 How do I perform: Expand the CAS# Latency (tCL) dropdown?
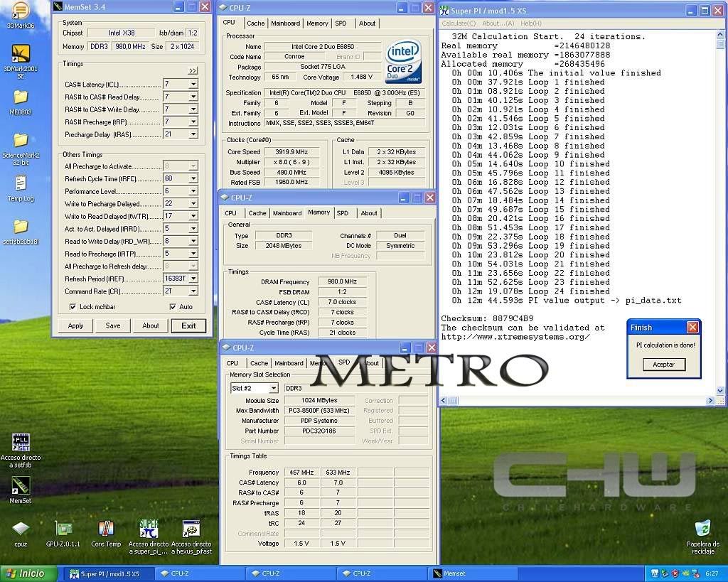tap(193, 85)
